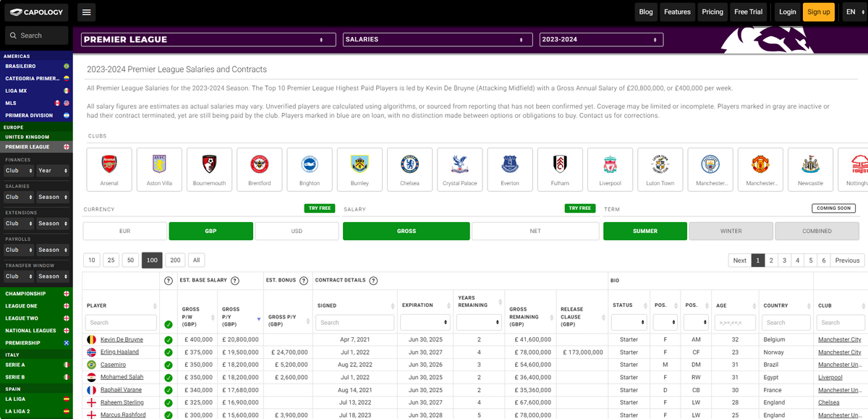Click help icon above verified column
This screenshot has height=419, width=868.
(169, 281)
